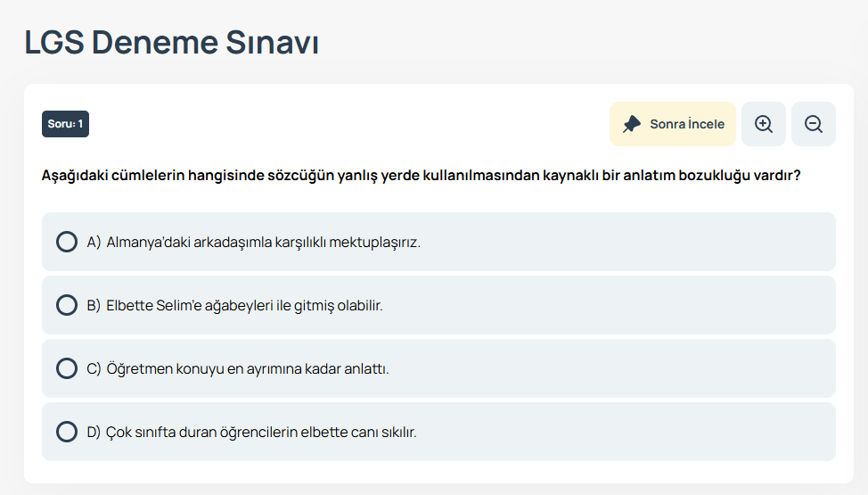Choose answer 'Öğretmen konuyu en ayrımına kadar anlattı'

pyautogui.click(x=248, y=368)
